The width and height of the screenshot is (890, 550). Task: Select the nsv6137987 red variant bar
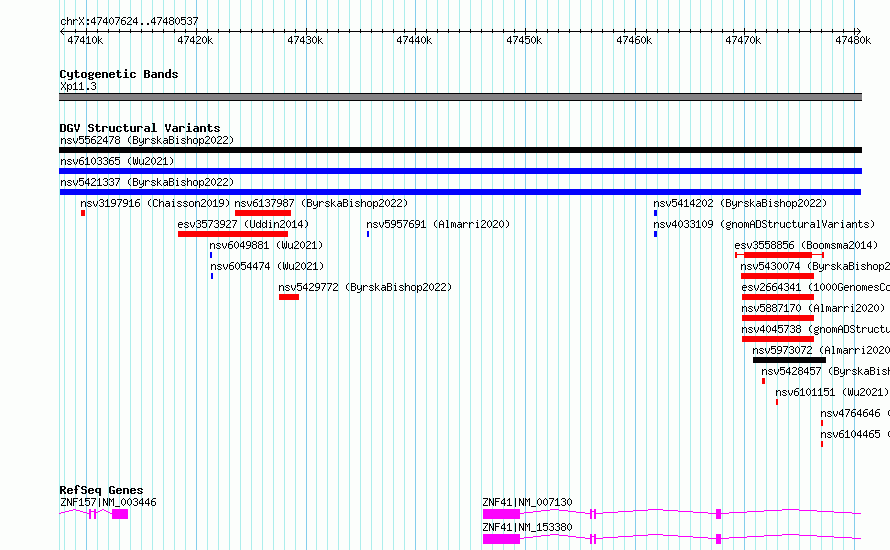point(263,213)
